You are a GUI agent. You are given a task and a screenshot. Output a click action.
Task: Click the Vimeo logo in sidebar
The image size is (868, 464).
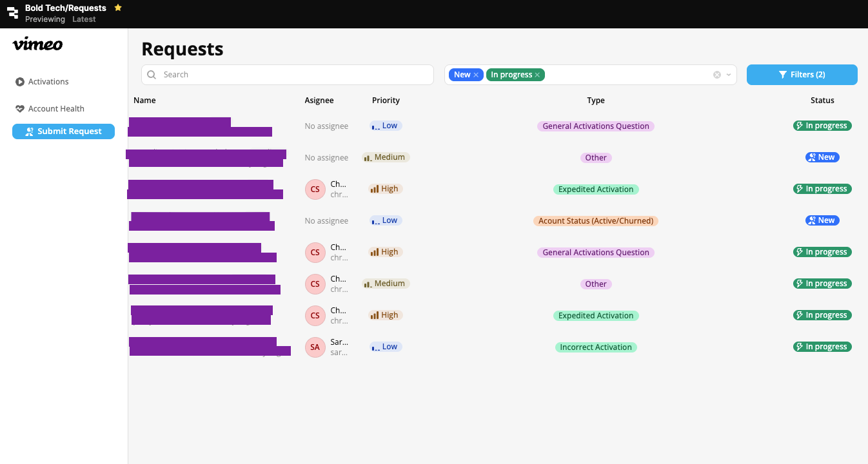[x=37, y=44]
